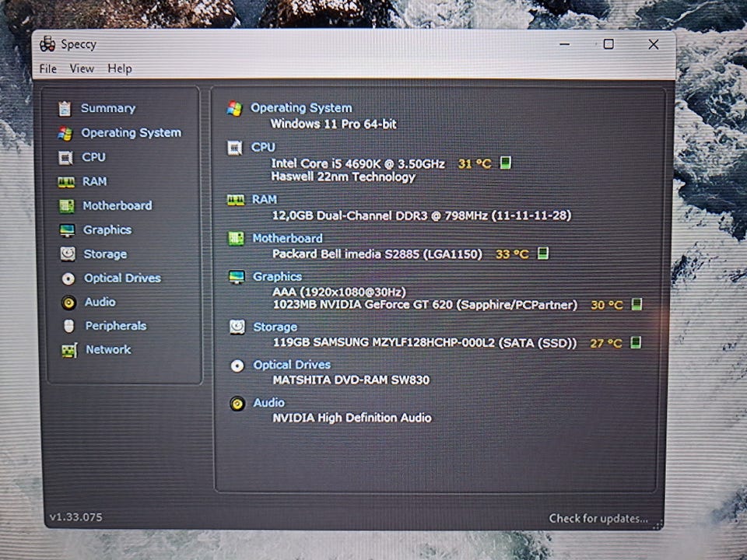Image resolution: width=747 pixels, height=560 pixels.
Task: Go to the Graphics sidebar entry
Action: click(107, 230)
